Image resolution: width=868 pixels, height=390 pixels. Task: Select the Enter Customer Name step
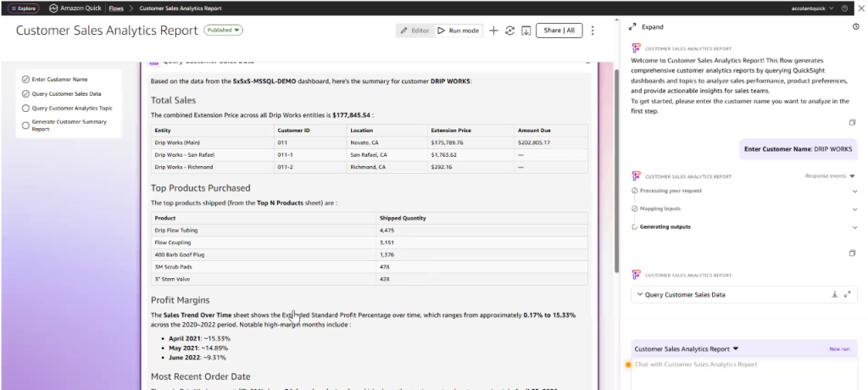pos(60,79)
